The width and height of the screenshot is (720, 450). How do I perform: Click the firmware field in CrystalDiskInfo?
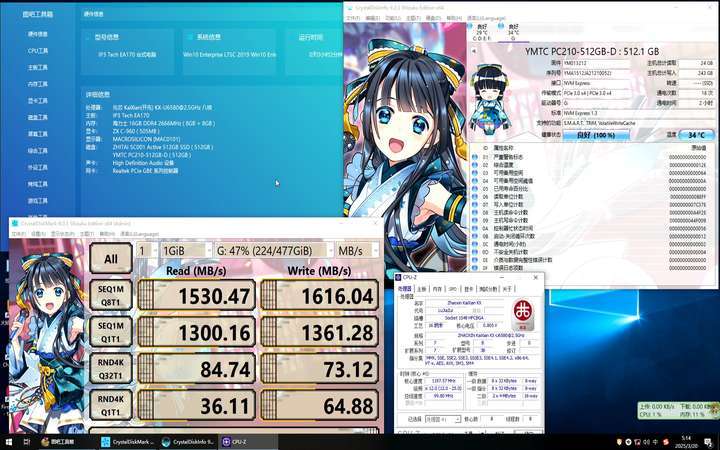(x=596, y=63)
